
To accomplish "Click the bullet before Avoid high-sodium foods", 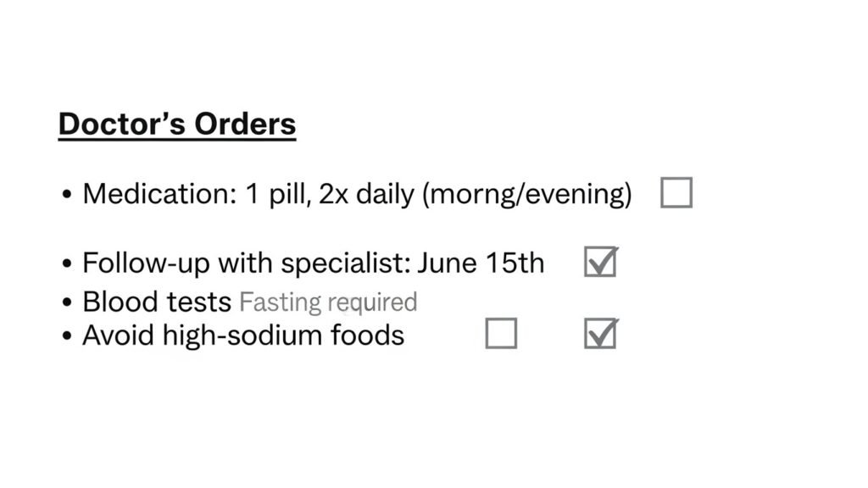I will 67,335.
